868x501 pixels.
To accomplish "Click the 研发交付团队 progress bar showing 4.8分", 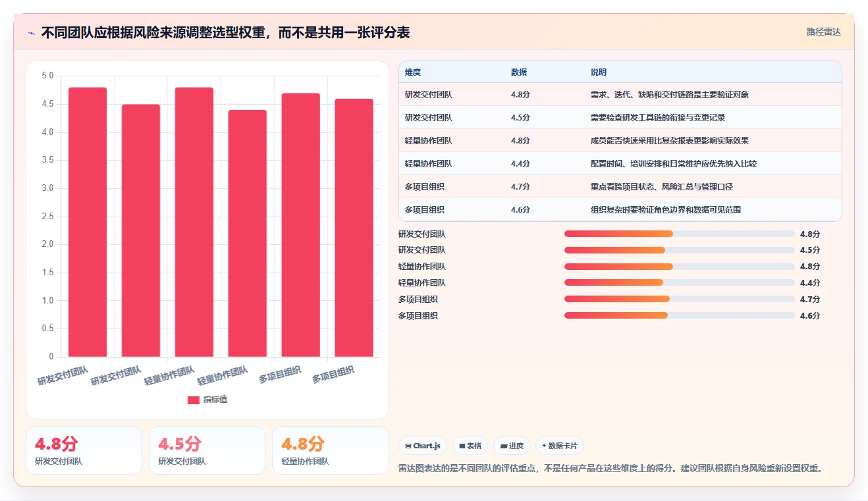I will [x=680, y=234].
